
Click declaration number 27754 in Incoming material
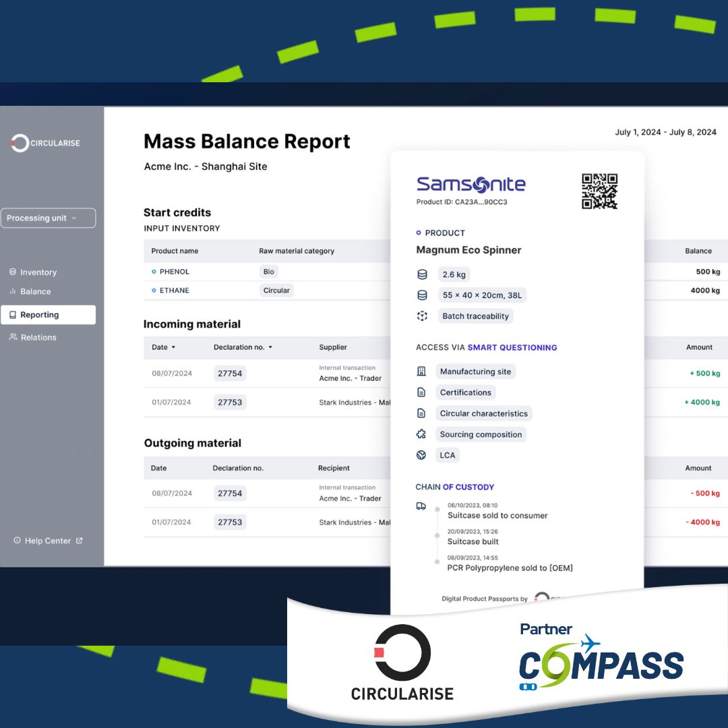coord(230,373)
